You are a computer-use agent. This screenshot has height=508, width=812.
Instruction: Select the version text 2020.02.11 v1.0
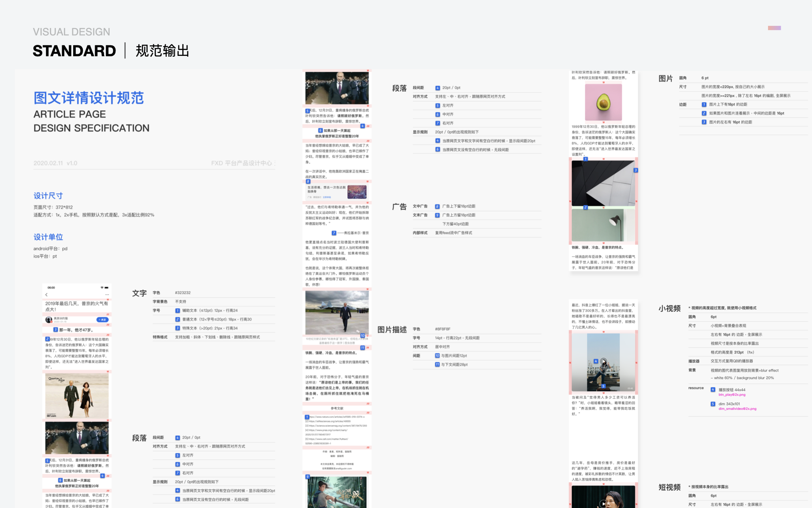point(55,163)
